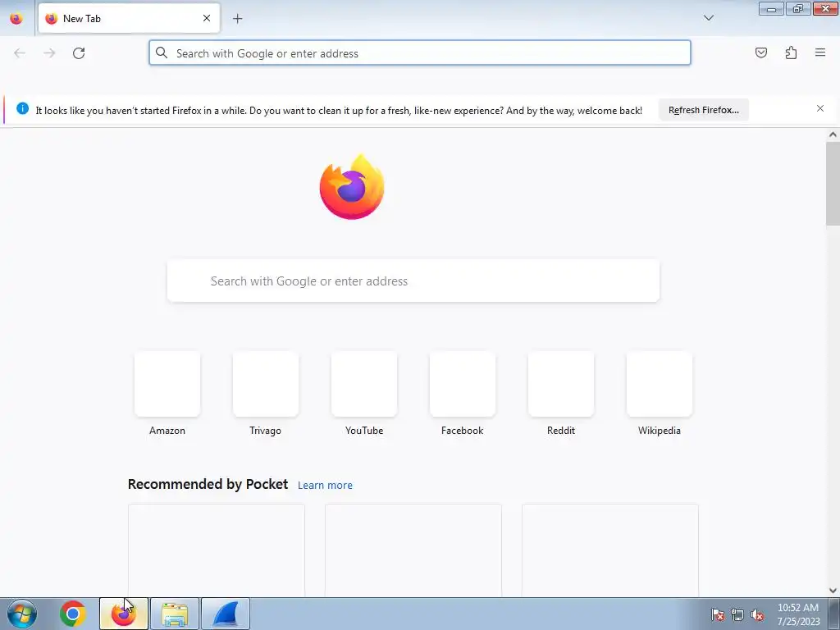Click the Refresh Firefox... button
This screenshot has height=630, width=840.
click(x=703, y=110)
